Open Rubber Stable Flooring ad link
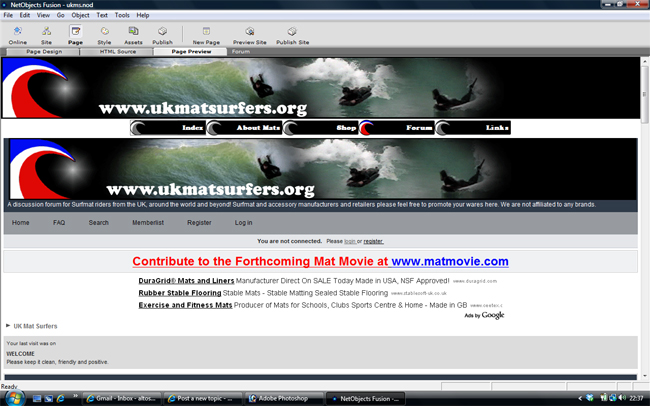 tap(180, 293)
